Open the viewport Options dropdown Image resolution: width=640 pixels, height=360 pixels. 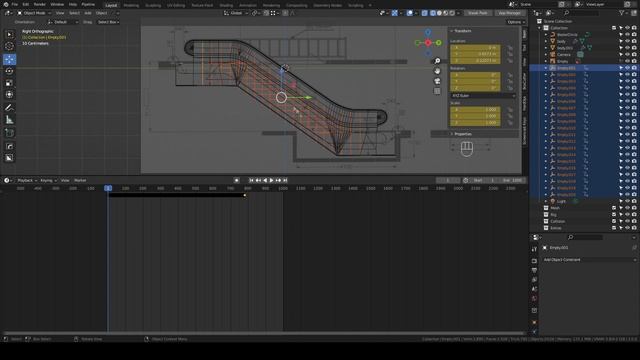coord(516,22)
